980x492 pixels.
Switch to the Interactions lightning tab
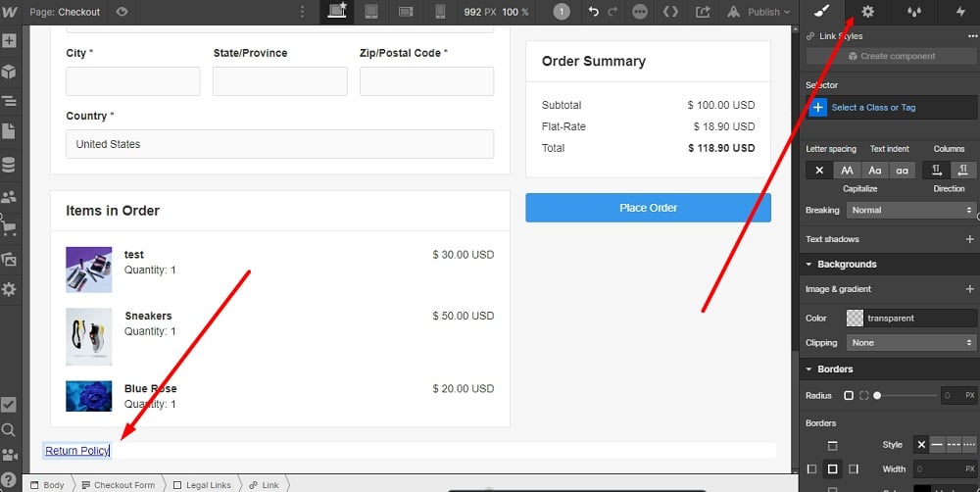(960, 11)
